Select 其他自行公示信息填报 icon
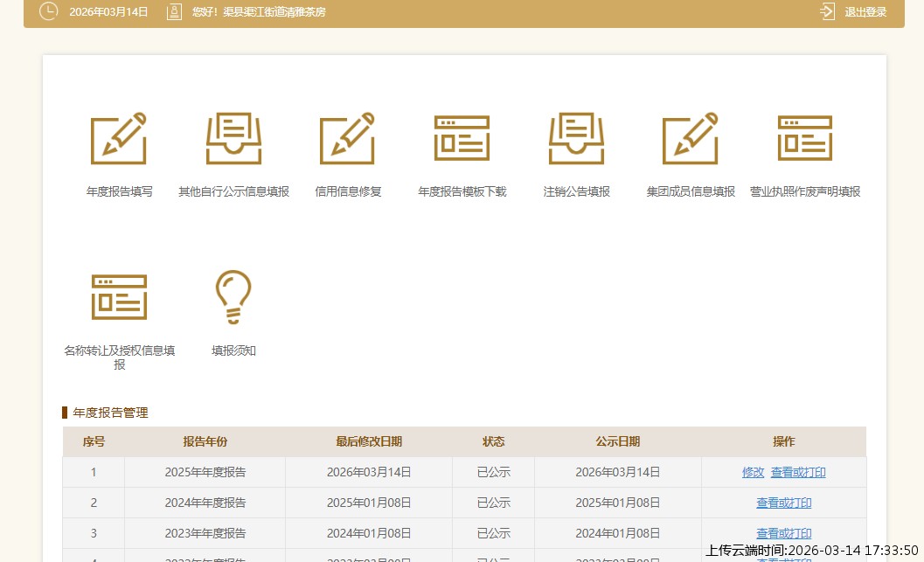The width and height of the screenshot is (924, 562). tap(233, 138)
